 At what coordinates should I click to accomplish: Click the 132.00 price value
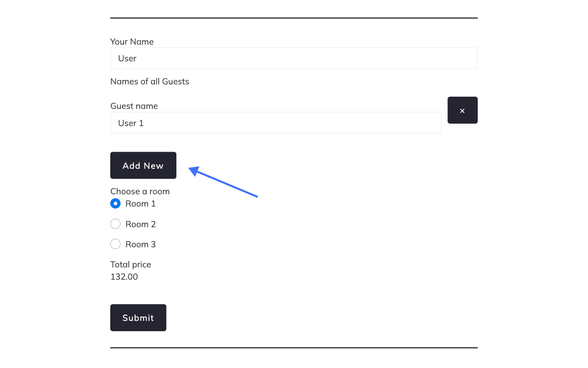pos(124,277)
